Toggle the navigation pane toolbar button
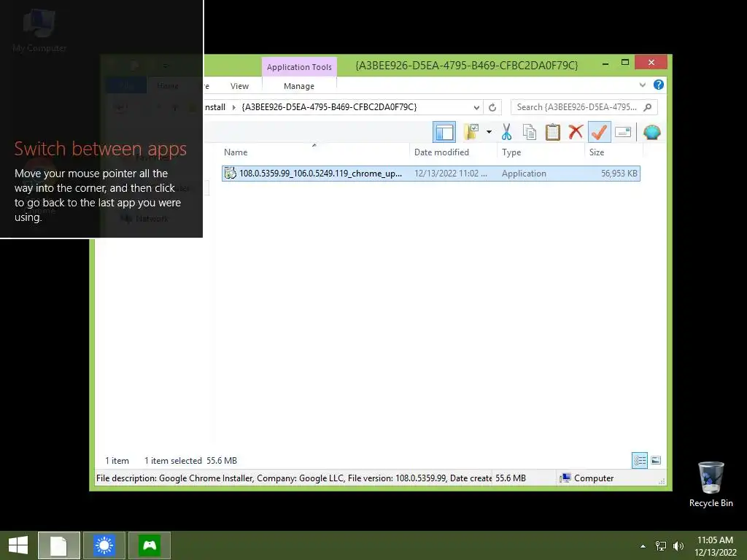 tap(444, 132)
